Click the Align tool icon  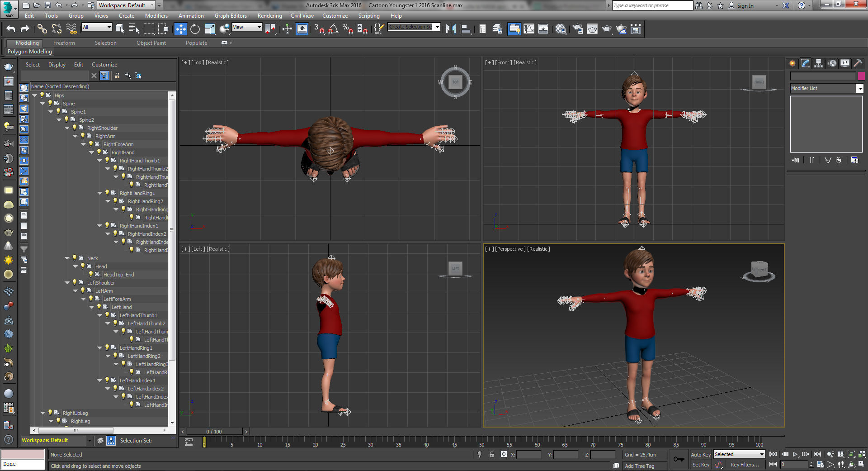pos(466,29)
